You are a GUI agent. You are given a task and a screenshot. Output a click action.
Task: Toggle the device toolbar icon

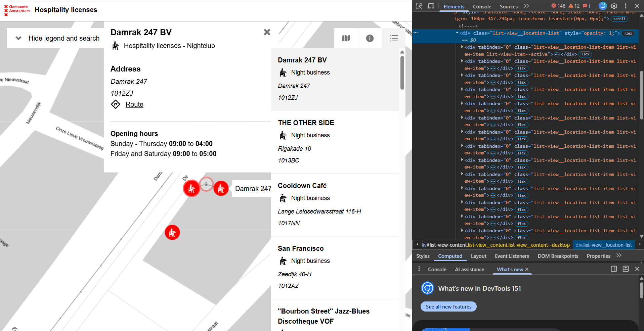[x=431, y=6]
